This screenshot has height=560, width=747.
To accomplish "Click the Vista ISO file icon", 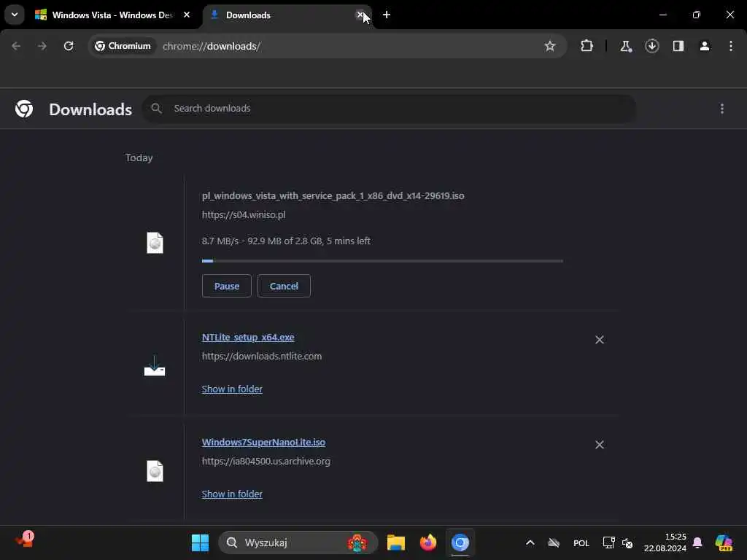I will click(x=155, y=243).
